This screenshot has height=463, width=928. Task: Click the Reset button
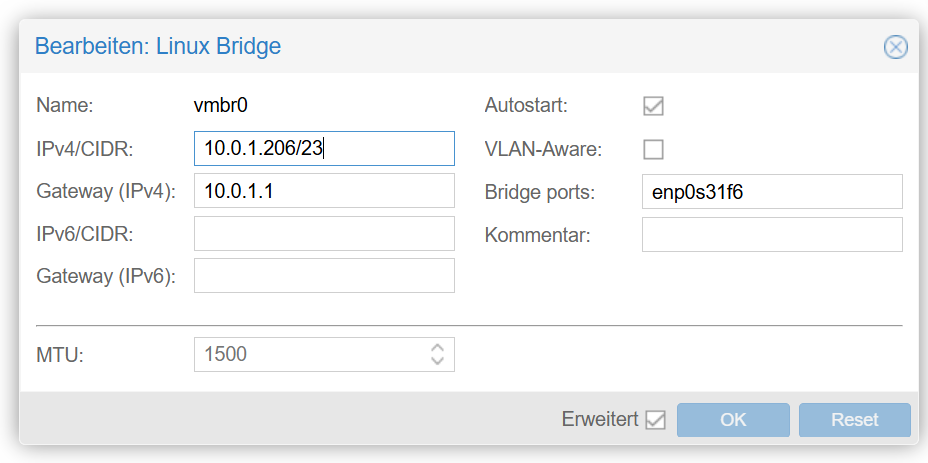854,420
